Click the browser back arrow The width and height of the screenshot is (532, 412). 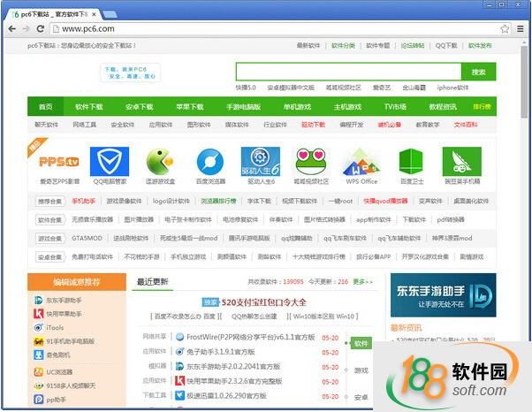[12, 29]
